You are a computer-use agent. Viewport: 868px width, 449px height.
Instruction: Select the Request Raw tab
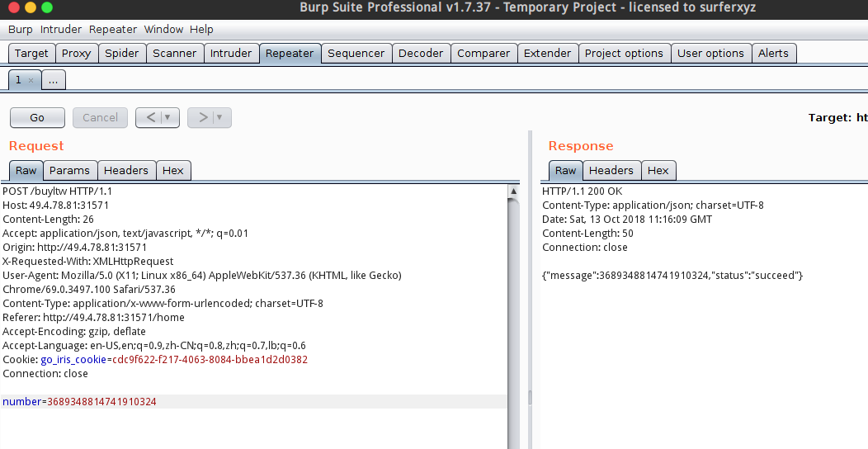(26, 171)
